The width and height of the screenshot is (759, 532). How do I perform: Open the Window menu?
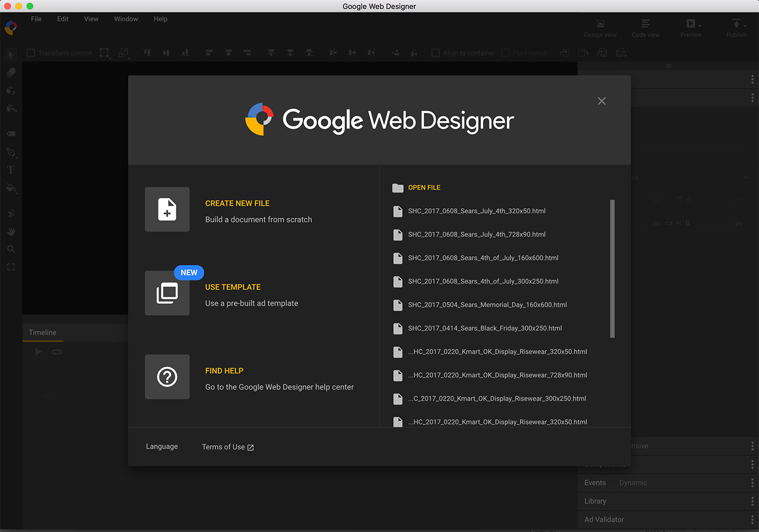pyautogui.click(x=126, y=19)
